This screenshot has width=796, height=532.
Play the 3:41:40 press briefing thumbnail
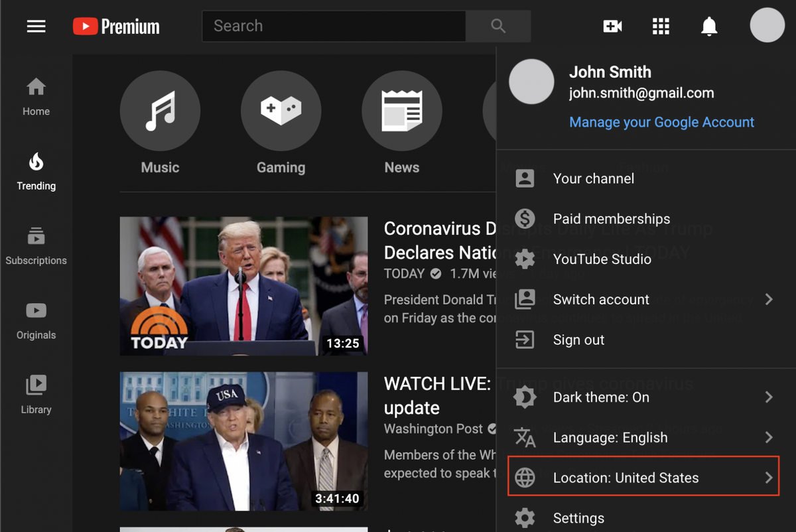click(243, 441)
